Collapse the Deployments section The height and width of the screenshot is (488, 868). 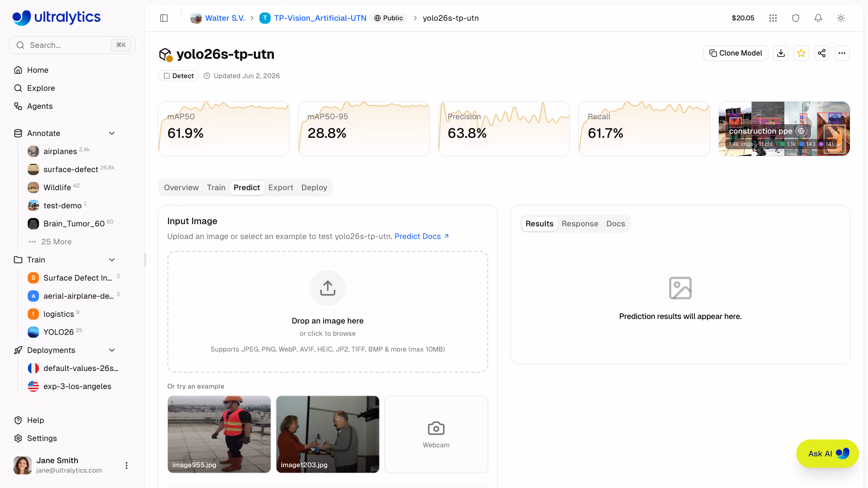pyautogui.click(x=112, y=350)
